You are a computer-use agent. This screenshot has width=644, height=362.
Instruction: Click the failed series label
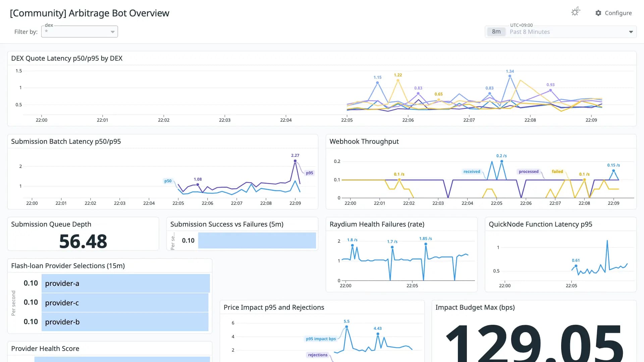point(557,172)
